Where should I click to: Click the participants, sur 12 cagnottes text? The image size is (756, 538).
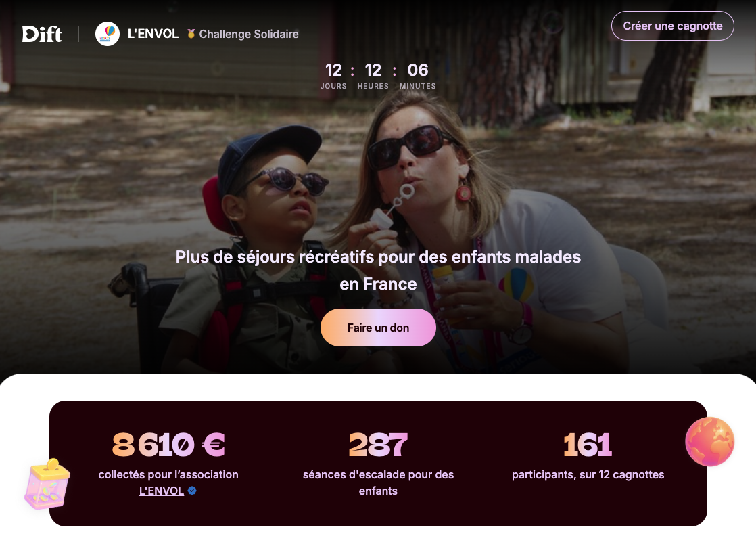588,475
